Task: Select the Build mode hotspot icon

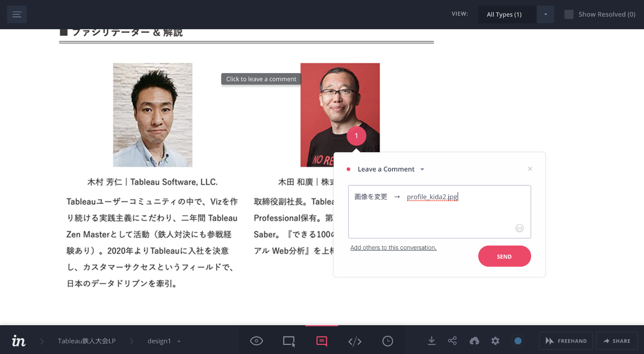Action: click(x=289, y=341)
